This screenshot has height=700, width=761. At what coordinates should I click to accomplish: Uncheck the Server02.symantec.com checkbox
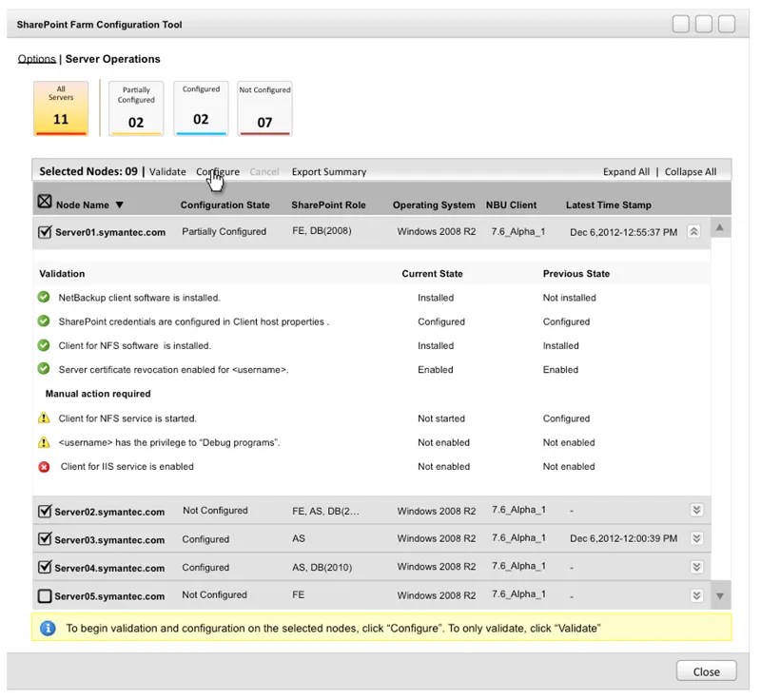click(45, 511)
